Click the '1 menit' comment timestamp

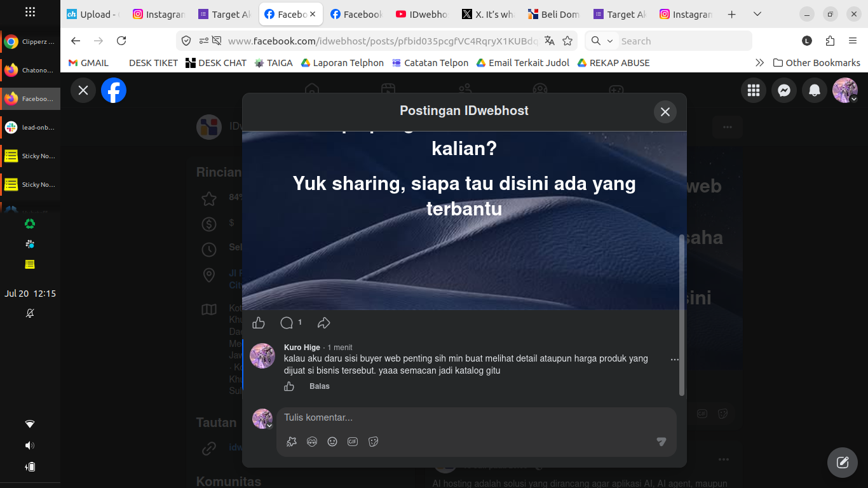(340, 348)
